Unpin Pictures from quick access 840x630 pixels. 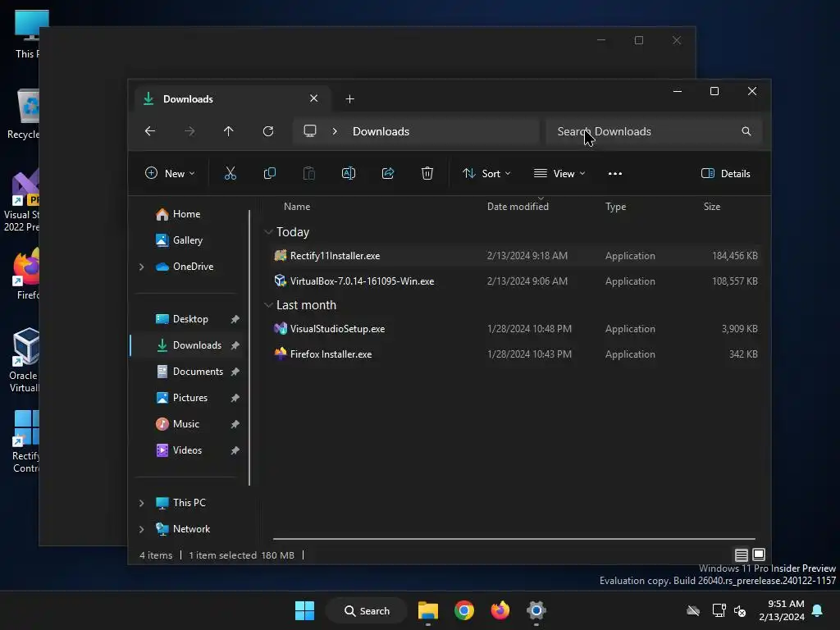click(x=235, y=398)
